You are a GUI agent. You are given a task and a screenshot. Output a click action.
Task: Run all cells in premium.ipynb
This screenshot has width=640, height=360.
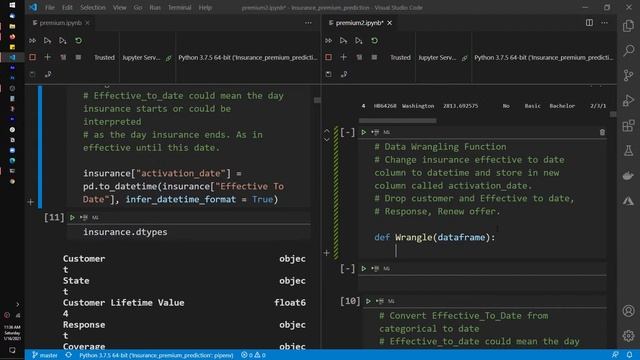pos(32,41)
